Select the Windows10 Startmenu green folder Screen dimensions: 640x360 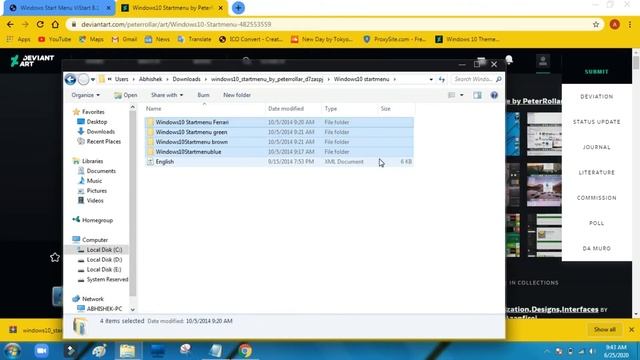[x=279, y=132]
